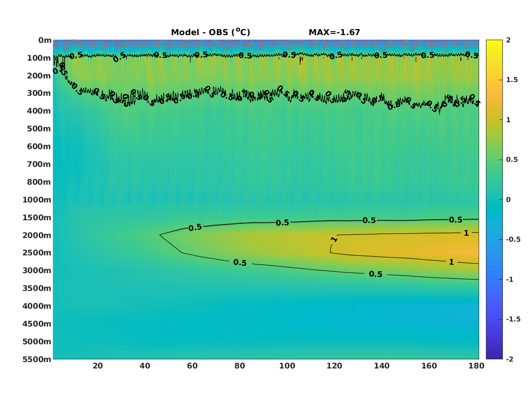
Task: Select the x-axis tick label "40"
Action: [x=145, y=366]
